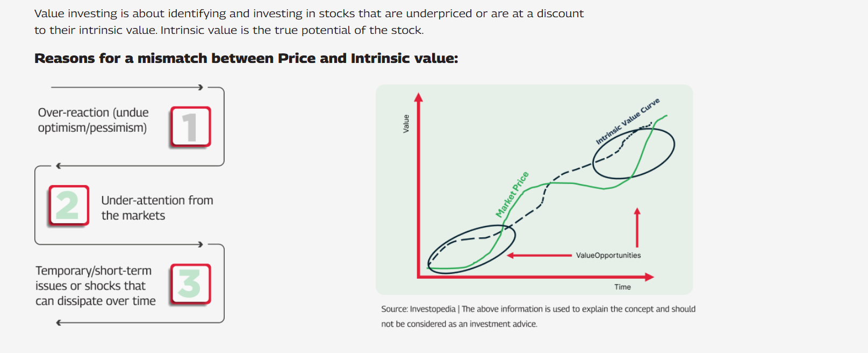Click the left arrowhead above the Under-attention box
The width and height of the screenshot is (868, 353).
59,166
